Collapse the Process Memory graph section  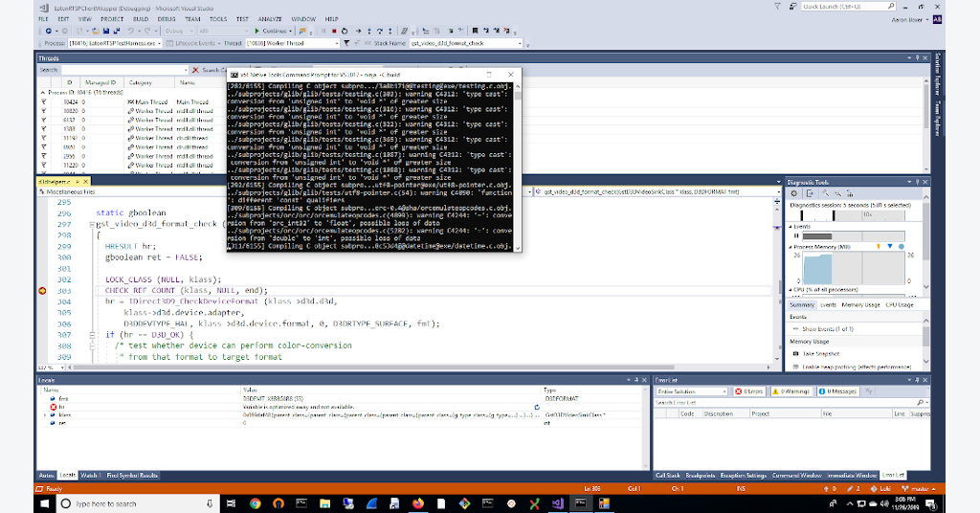point(790,247)
